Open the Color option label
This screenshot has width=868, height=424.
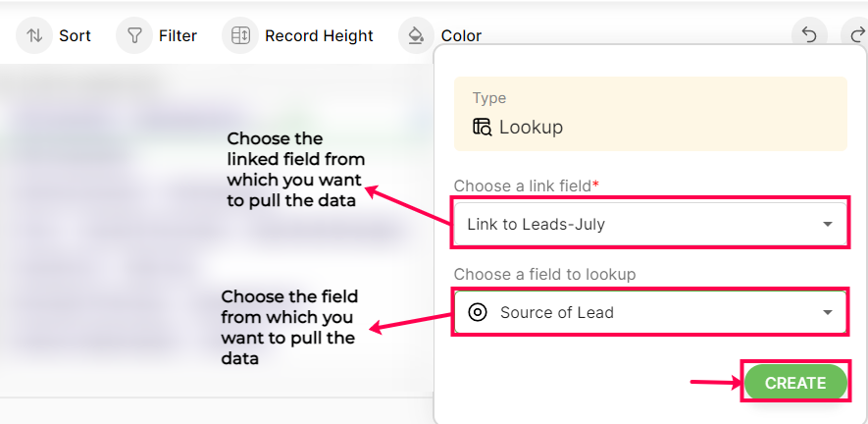tap(461, 35)
